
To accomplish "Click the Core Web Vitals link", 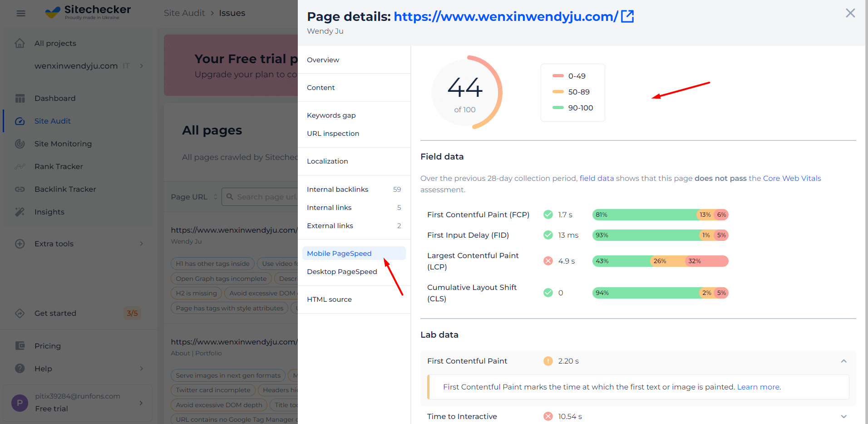I will click(x=792, y=178).
